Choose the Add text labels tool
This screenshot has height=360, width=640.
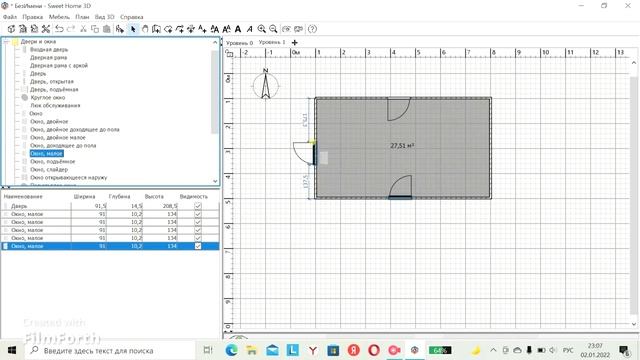click(x=202, y=29)
